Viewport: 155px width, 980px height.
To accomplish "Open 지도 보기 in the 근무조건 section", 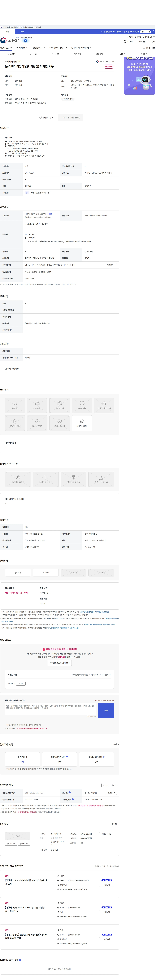I will tap(111, 265).
